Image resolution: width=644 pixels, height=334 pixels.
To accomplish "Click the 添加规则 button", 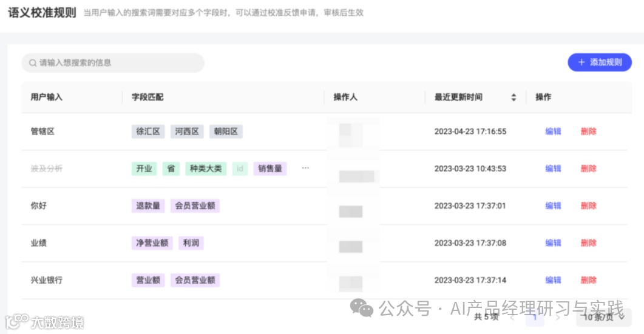I will [x=600, y=62].
